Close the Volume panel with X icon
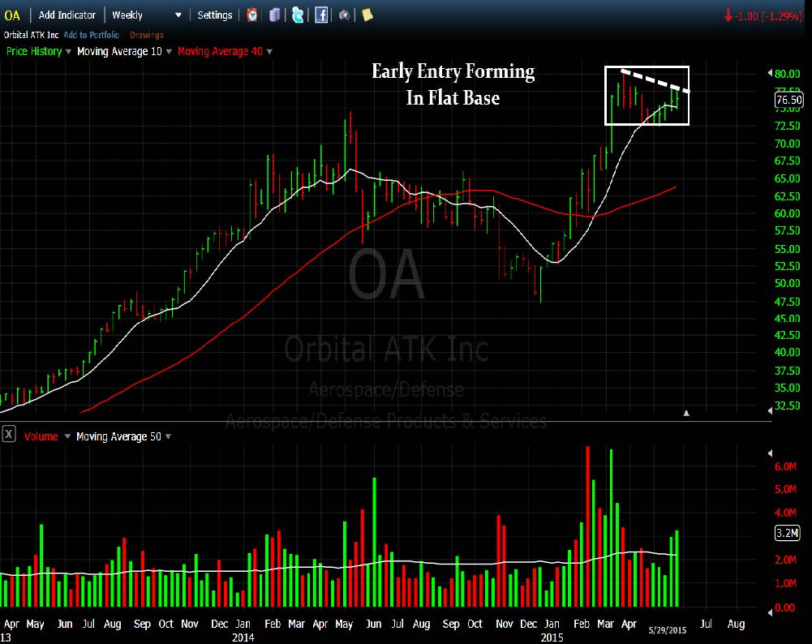The image size is (812, 644). pos(9,434)
